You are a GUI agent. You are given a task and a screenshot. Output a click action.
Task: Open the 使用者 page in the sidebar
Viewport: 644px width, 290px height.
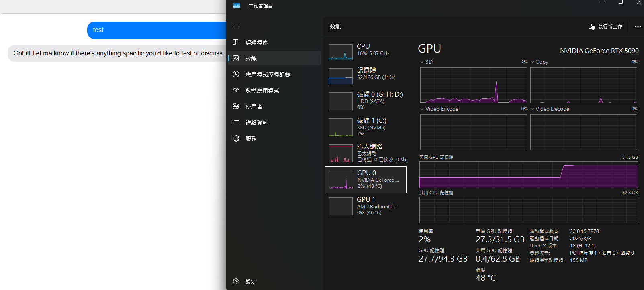click(274, 107)
